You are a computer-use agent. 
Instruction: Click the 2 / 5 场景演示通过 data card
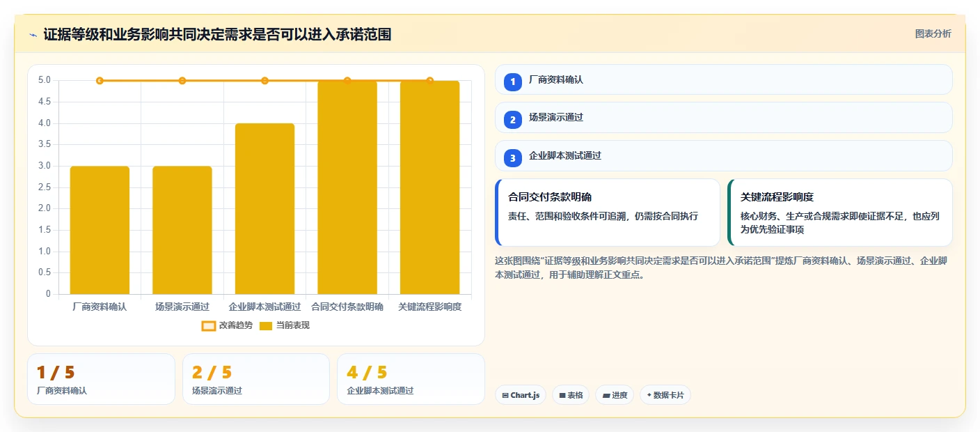coord(256,379)
